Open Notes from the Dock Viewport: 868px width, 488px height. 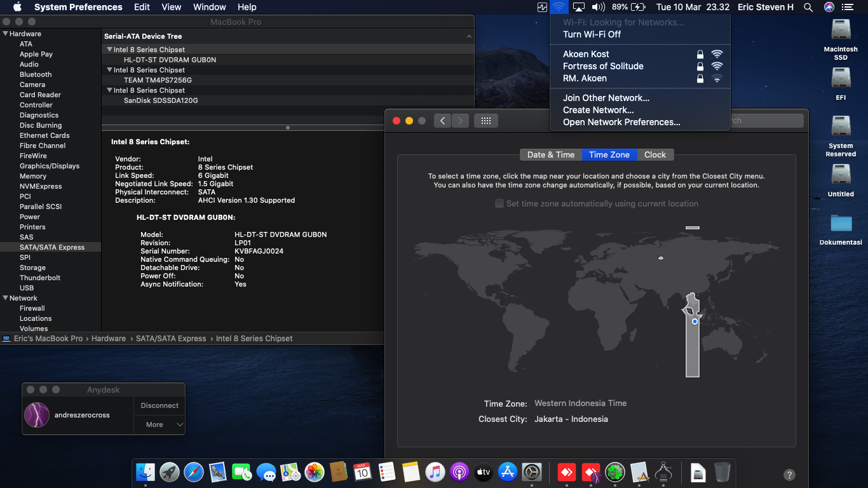(x=410, y=472)
